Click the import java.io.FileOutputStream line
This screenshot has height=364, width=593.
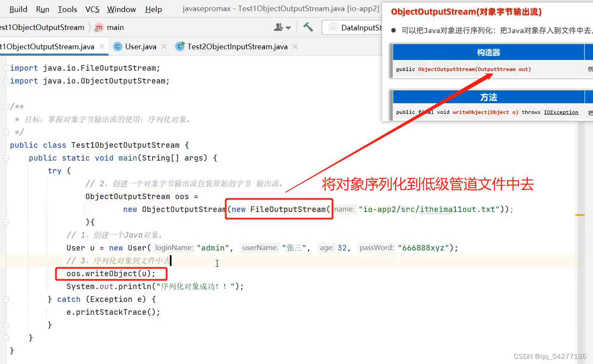click(x=85, y=68)
